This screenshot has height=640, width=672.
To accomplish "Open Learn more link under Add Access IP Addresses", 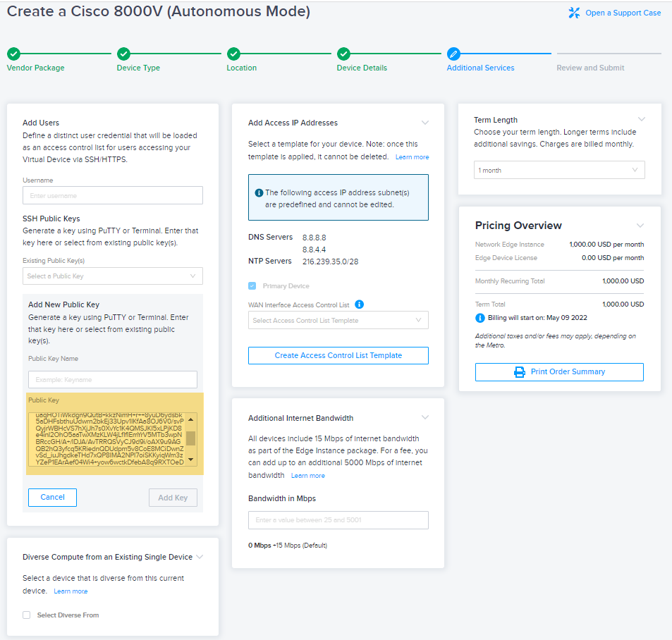I will (x=413, y=157).
